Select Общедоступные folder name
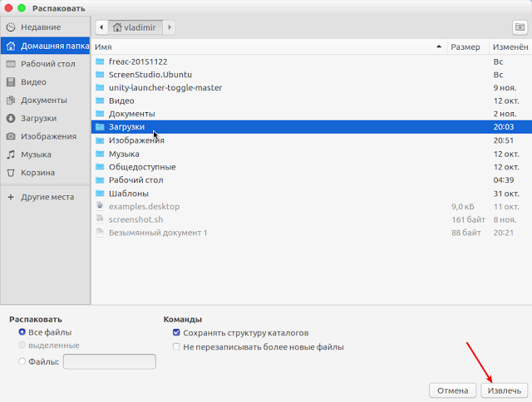 click(x=142, y=167)
